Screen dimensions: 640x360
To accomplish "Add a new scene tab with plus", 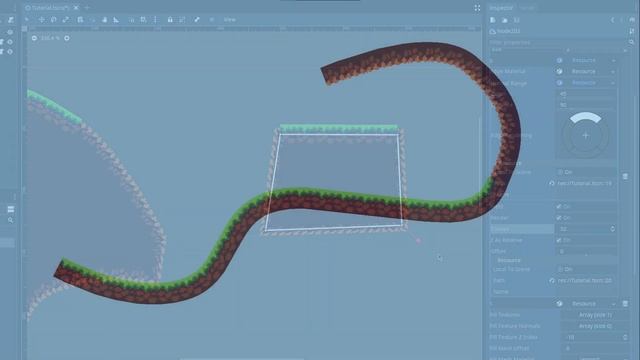I will (87, 7).
